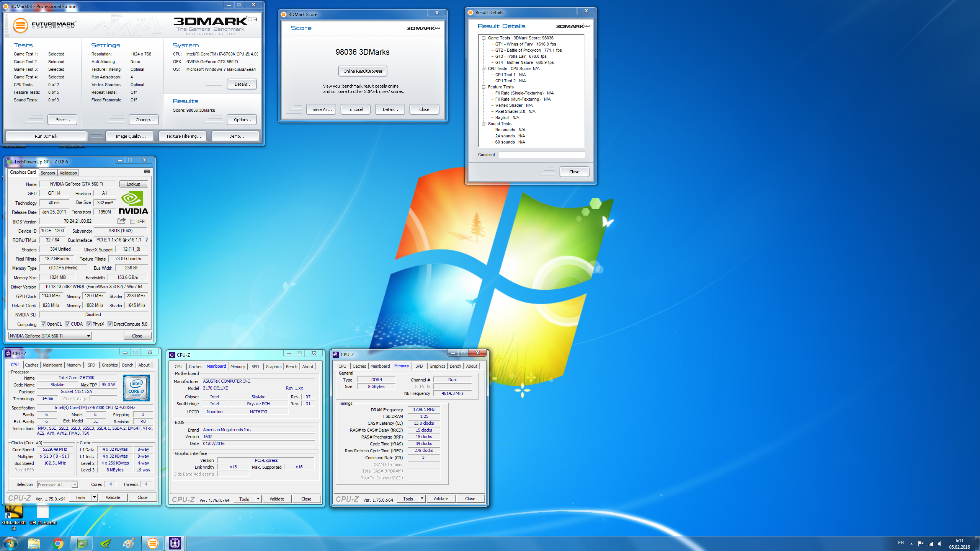Click the Action Center flag tray icon

coord(921,544)
